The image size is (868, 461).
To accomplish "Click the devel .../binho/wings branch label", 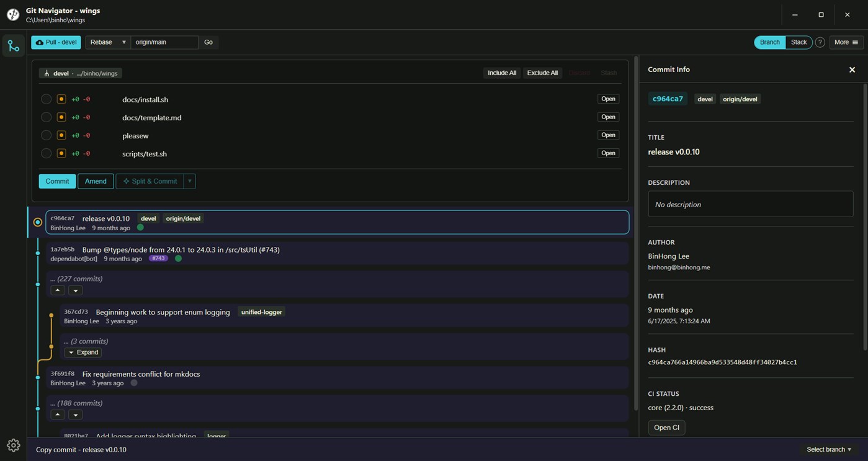I will coord(81,73).
